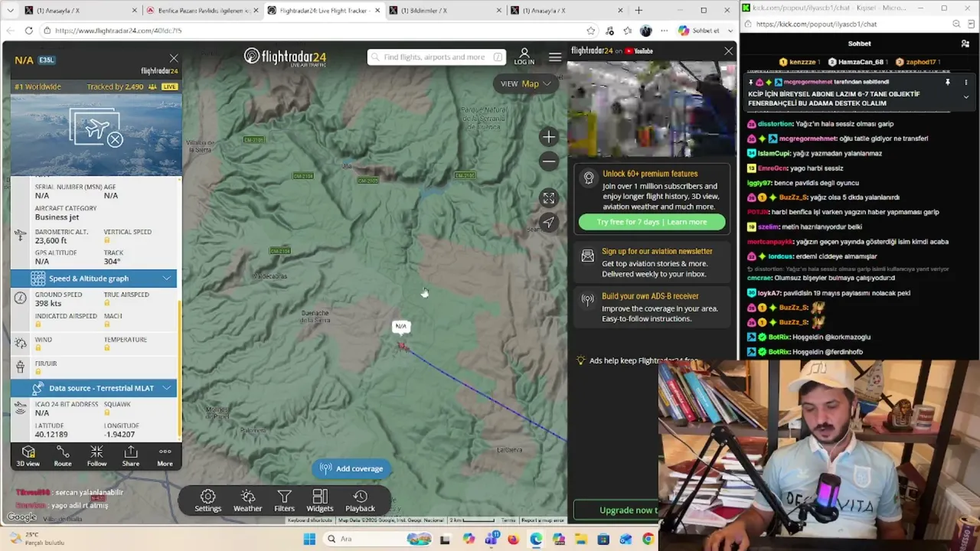Expand the pinned message chevron in Kick chat
This screenshot has width=980, height=551.
[x=965, y=97]
